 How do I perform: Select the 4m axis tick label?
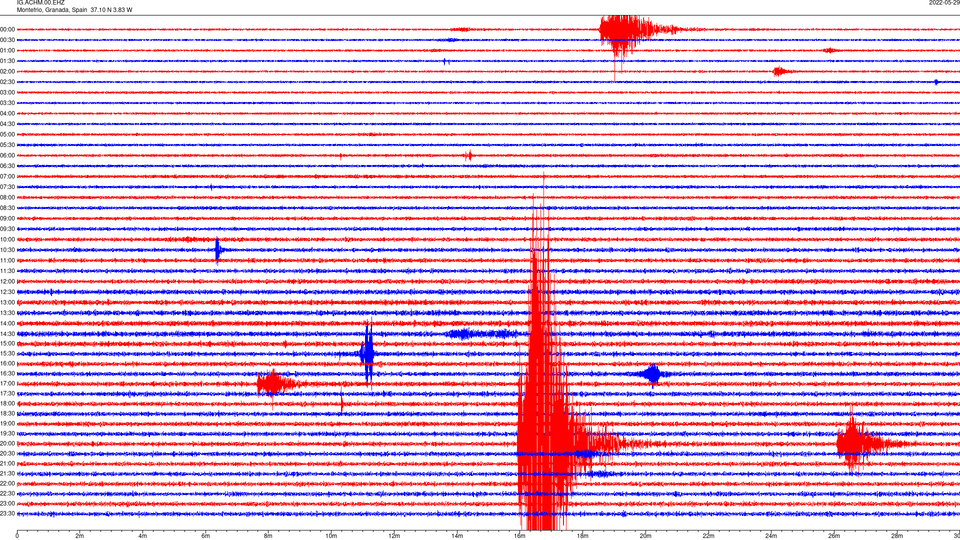tap(143, 536)
